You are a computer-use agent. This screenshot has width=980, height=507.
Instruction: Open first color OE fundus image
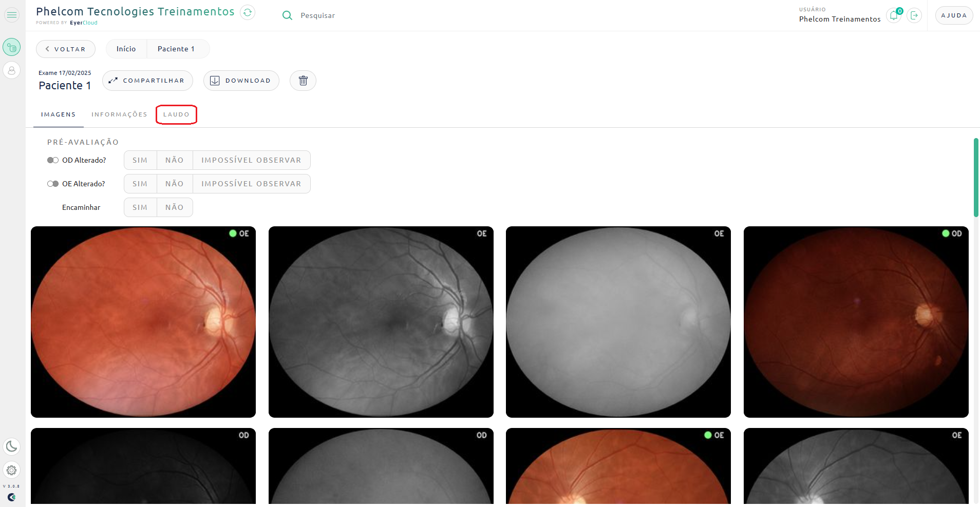tap(143, 322)
